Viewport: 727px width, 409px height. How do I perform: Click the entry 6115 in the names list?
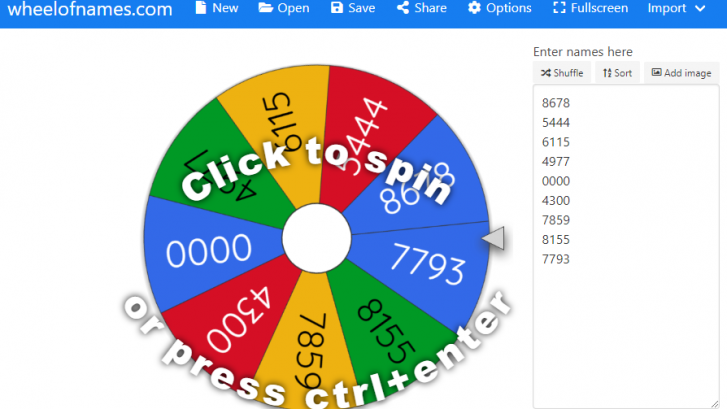[x=555, y=142]
